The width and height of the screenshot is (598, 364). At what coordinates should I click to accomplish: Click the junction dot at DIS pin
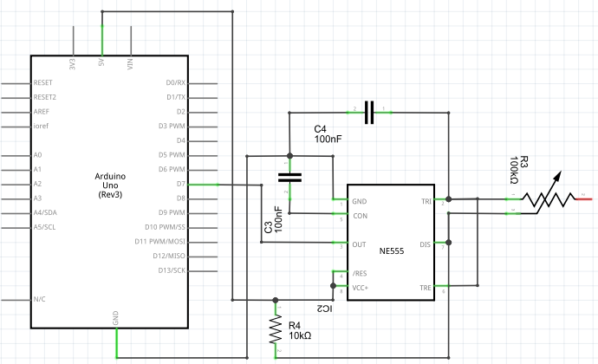tap(449, 243)
